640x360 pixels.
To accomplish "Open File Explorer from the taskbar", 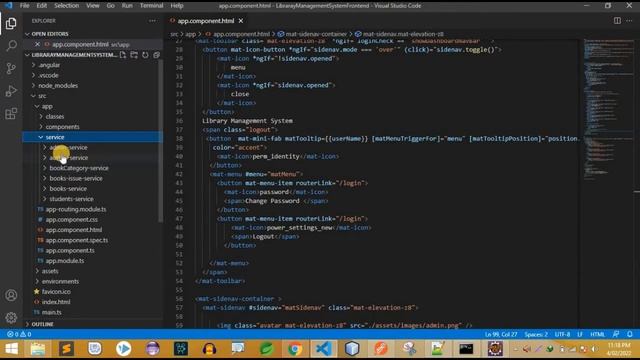I will [x=38, y=349].
